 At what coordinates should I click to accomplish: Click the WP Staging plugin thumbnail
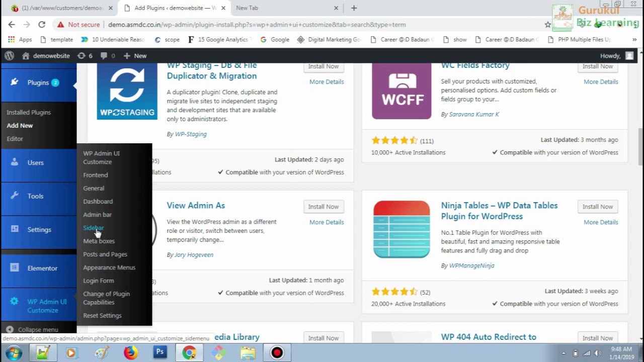127,91
